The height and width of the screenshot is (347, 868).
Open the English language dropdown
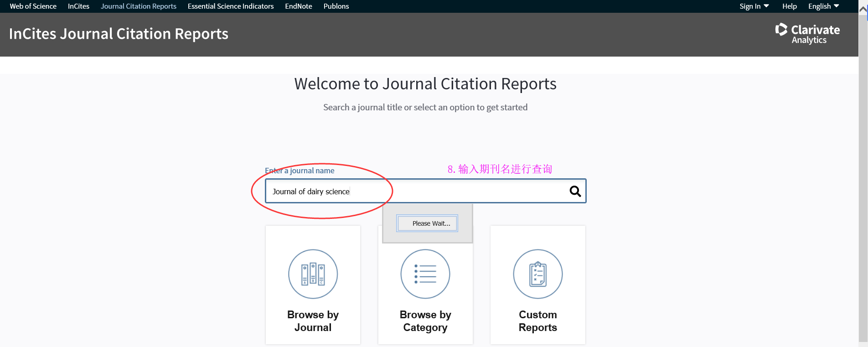824,6
